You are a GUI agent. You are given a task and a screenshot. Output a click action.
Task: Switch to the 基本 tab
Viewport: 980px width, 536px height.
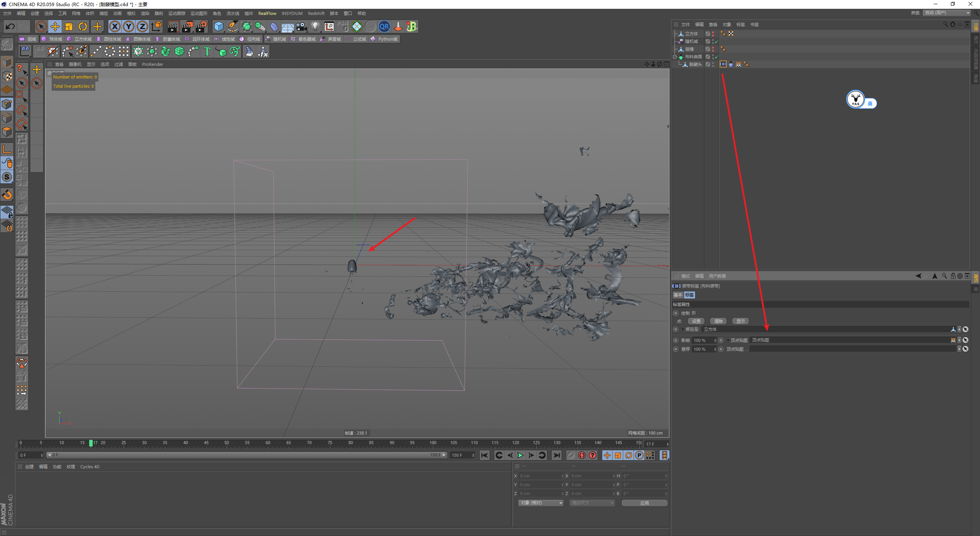click(x=678, y=295)
